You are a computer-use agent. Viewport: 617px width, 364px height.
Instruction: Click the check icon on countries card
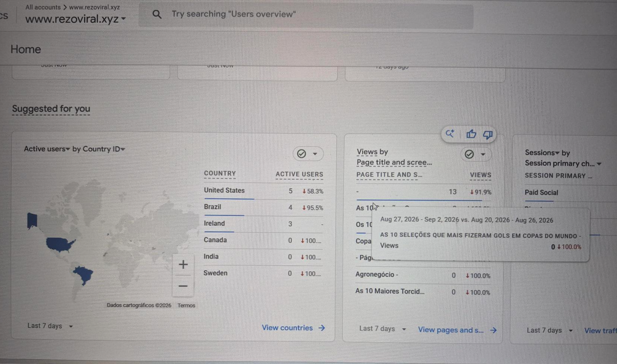(302, 154)
